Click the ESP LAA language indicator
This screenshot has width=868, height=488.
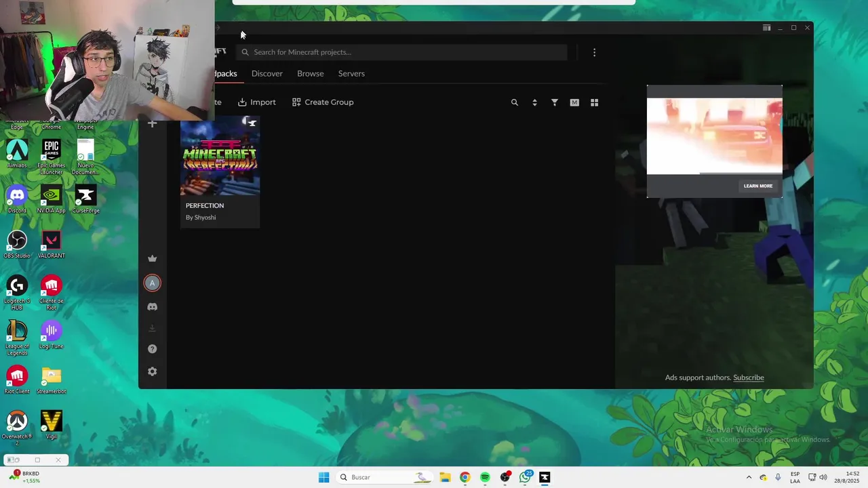(x=795, y=477)
